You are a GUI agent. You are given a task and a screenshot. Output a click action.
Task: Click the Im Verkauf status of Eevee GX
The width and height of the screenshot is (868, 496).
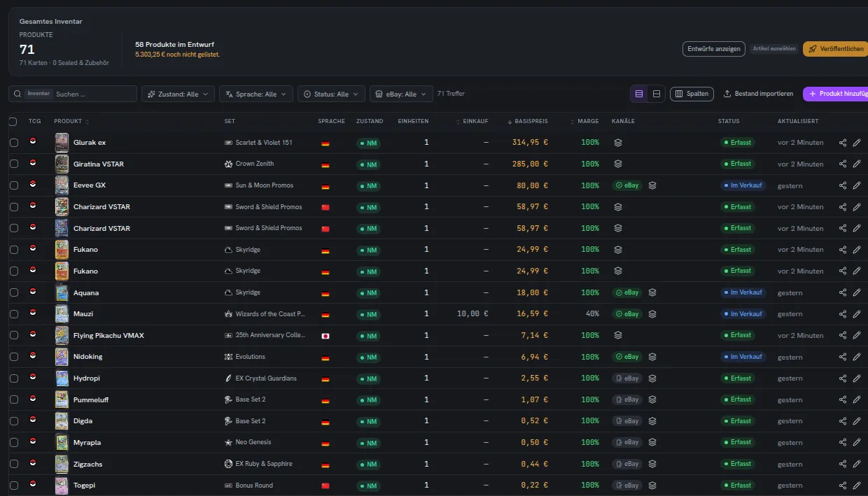[x=743, y=185]
